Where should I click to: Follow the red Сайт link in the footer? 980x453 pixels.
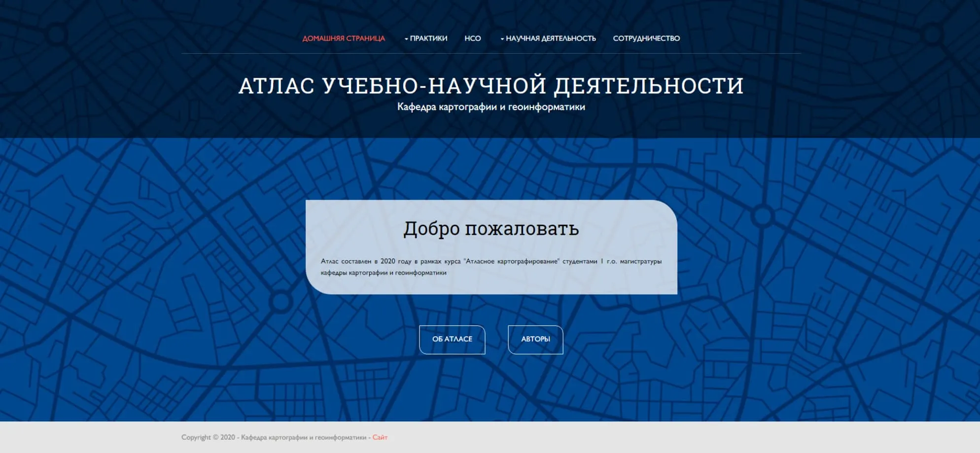coord(380,437)
